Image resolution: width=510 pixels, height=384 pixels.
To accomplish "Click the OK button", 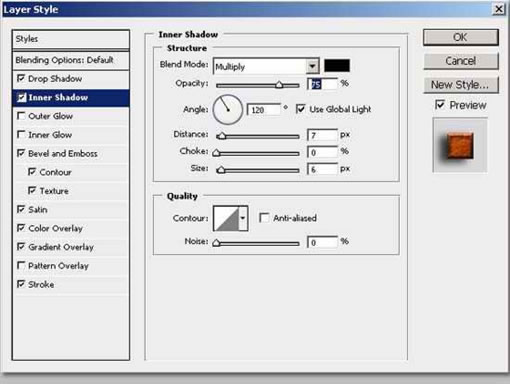I will (x=461, y=37).
